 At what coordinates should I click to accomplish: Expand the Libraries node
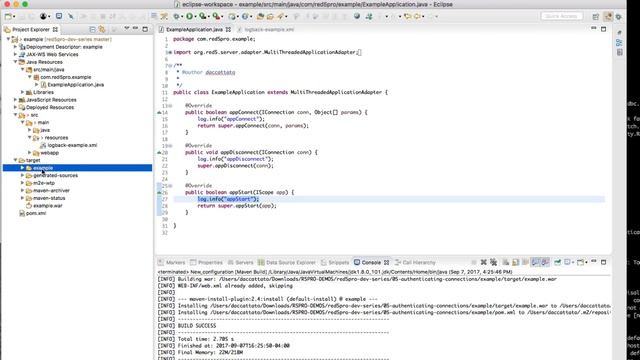[x=23, y=92]
